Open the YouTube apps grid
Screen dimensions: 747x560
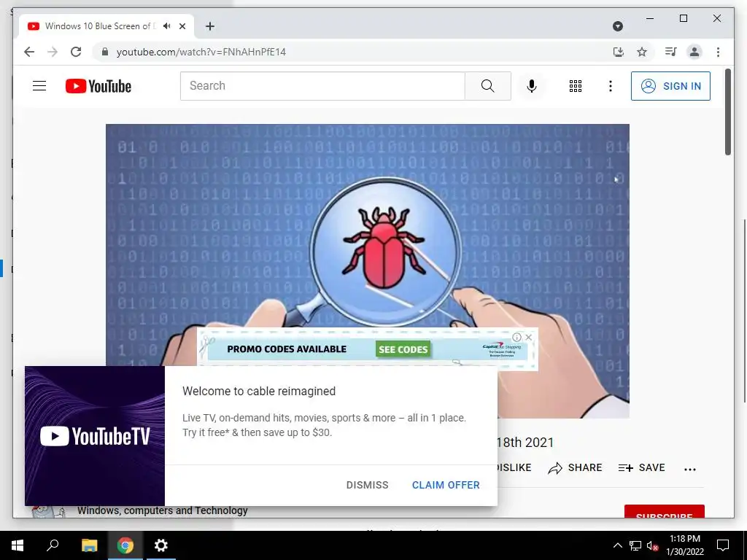tap(576, 86)
